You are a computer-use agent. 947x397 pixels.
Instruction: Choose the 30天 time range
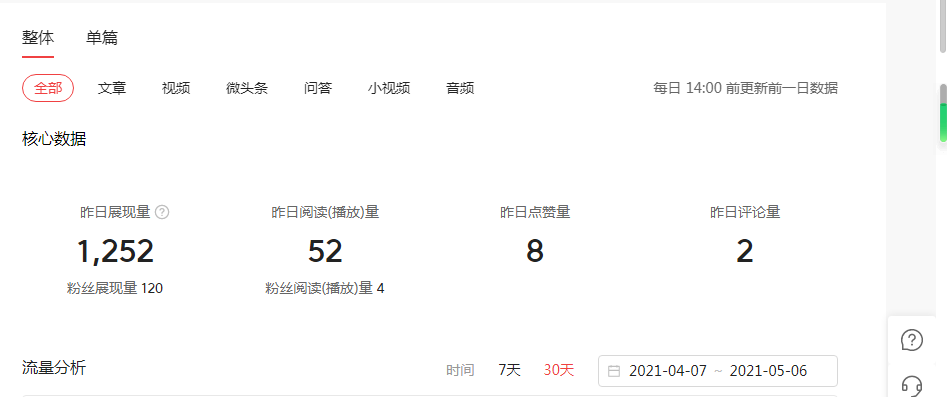point(559,370)
